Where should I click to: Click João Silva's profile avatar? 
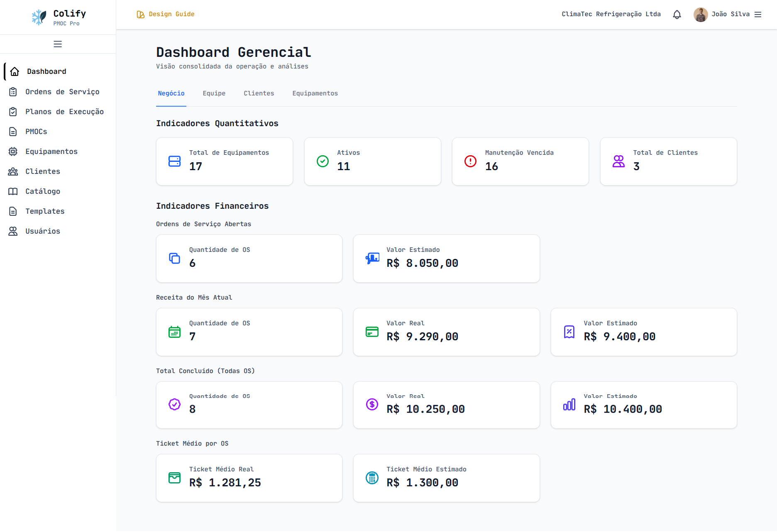point(700,14)
